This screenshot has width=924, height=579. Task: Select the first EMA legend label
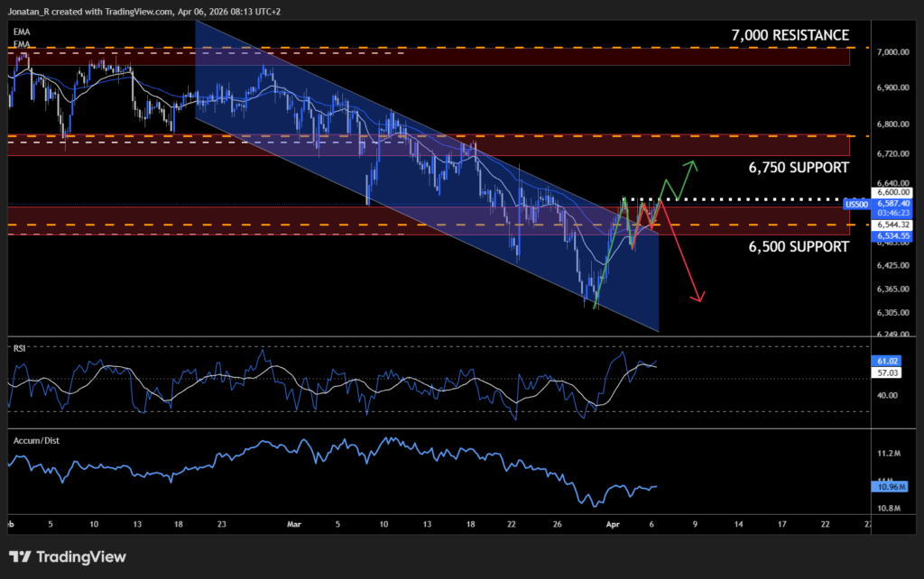21,32
